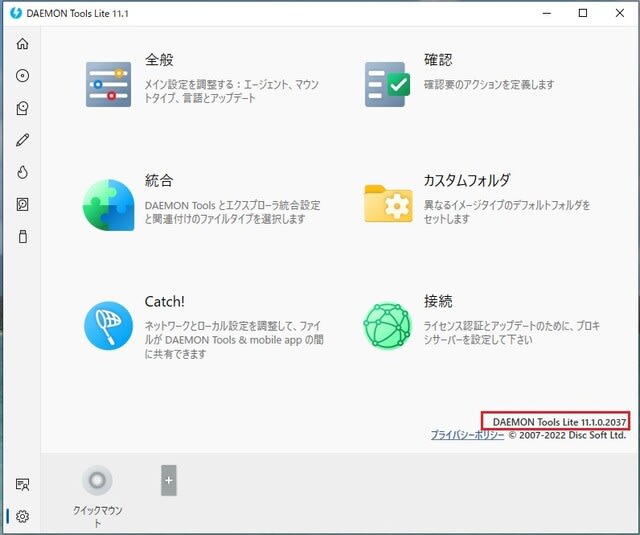The image size is (640, 535).
Task: Click the クイックマウント drive icon
Action: (x=97, y=480)
